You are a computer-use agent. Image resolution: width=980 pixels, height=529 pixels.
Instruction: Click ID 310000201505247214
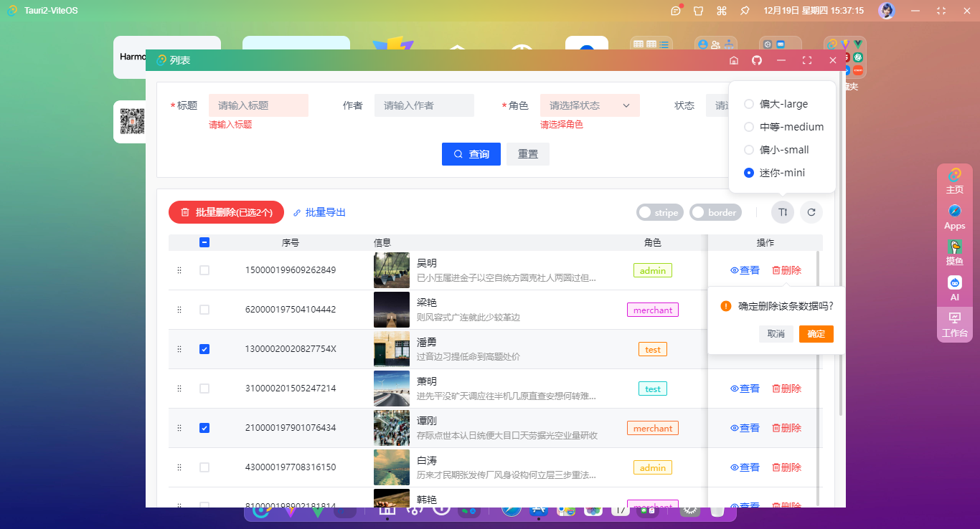tap(291, 389)
